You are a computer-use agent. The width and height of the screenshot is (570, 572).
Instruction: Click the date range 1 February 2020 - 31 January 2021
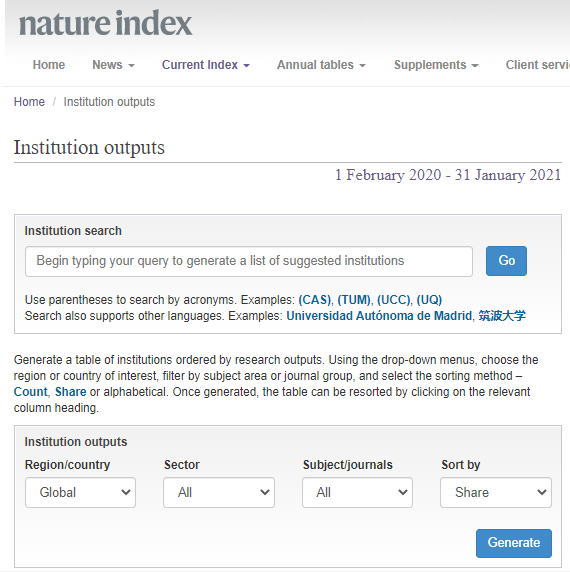[x=448, y=175]
